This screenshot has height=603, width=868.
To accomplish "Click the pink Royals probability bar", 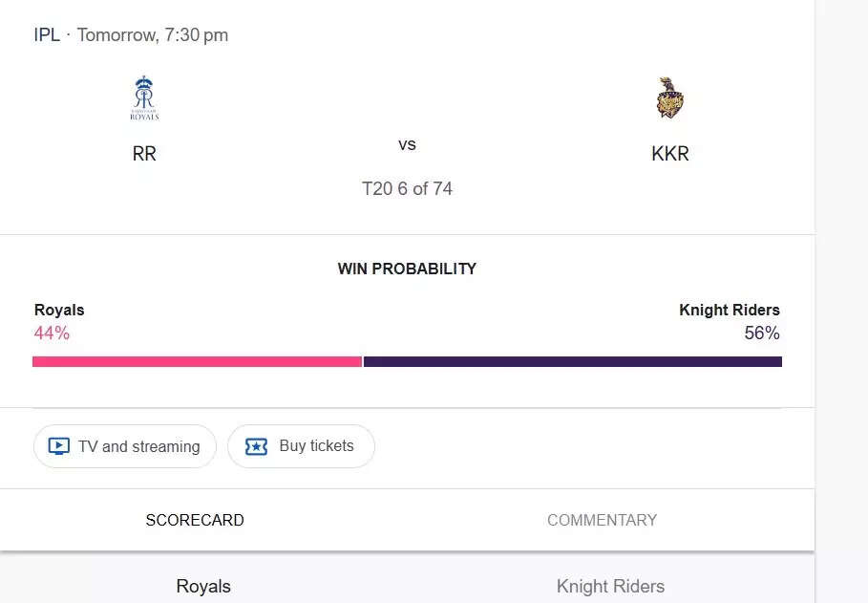I will pyautogui.click(x=197, y=361).
